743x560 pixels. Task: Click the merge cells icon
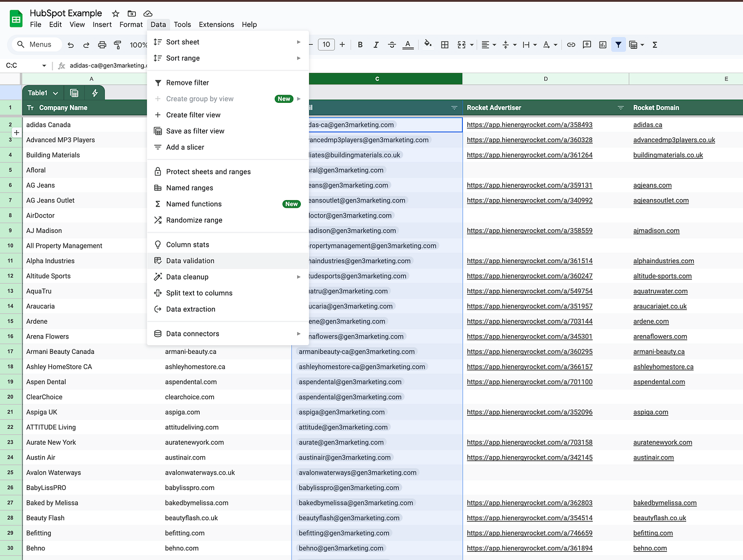click(462, 44)
